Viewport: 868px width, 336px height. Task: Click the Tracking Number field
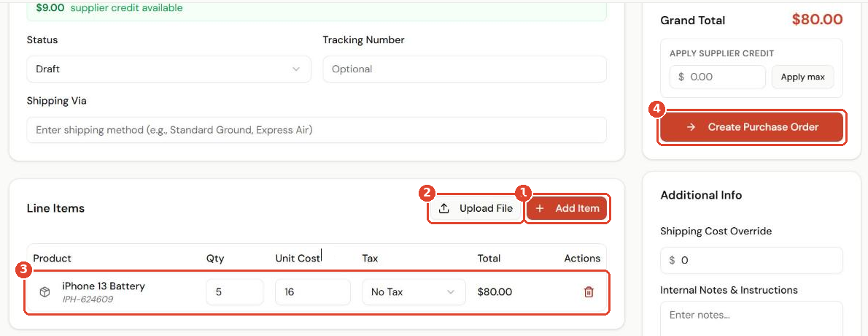pos(465,69)
